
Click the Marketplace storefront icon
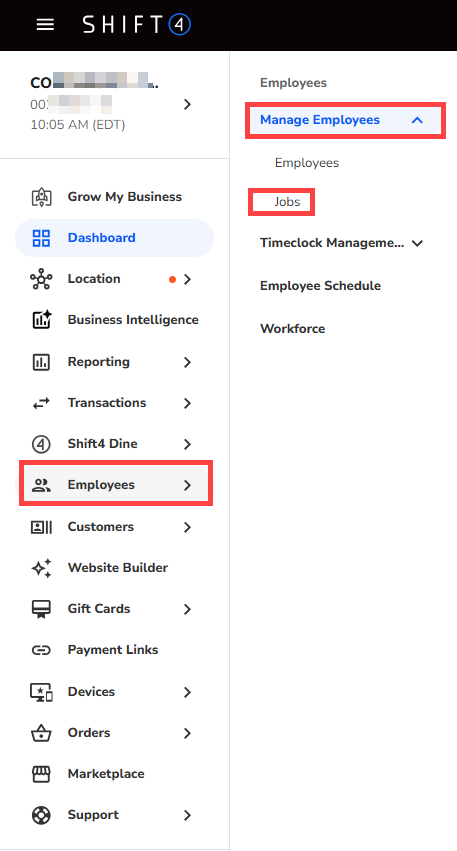coord(41,774)
